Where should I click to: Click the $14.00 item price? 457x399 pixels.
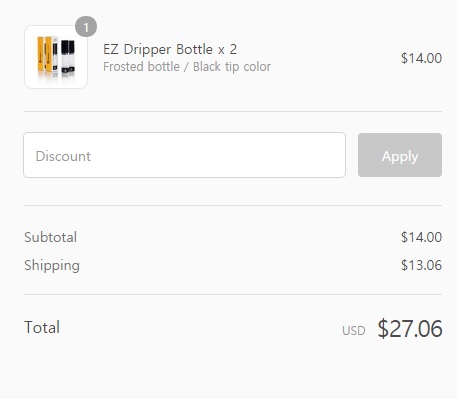point(421,58)
